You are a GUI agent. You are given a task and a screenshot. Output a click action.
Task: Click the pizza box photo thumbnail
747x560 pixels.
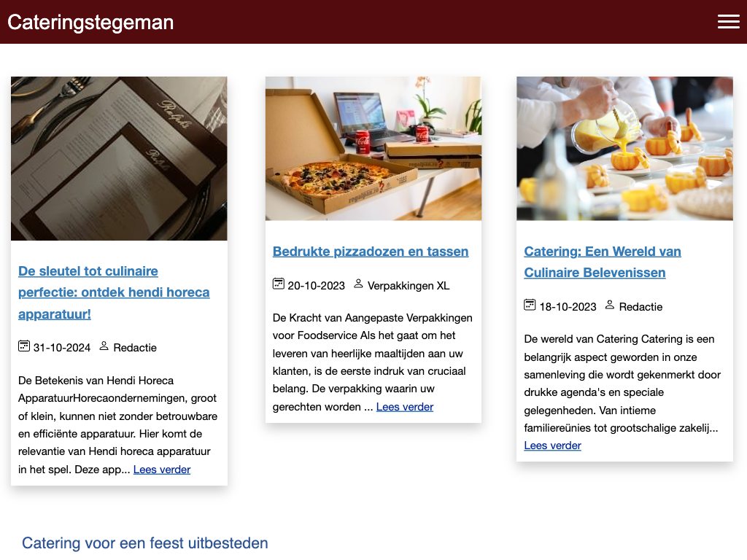[x=373, y=149]
